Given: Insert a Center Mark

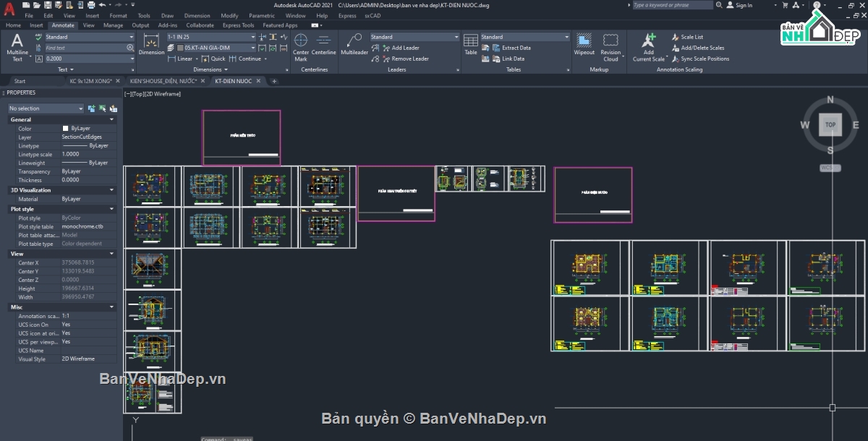Looking at the screenshot, I should tap(300, 45).
